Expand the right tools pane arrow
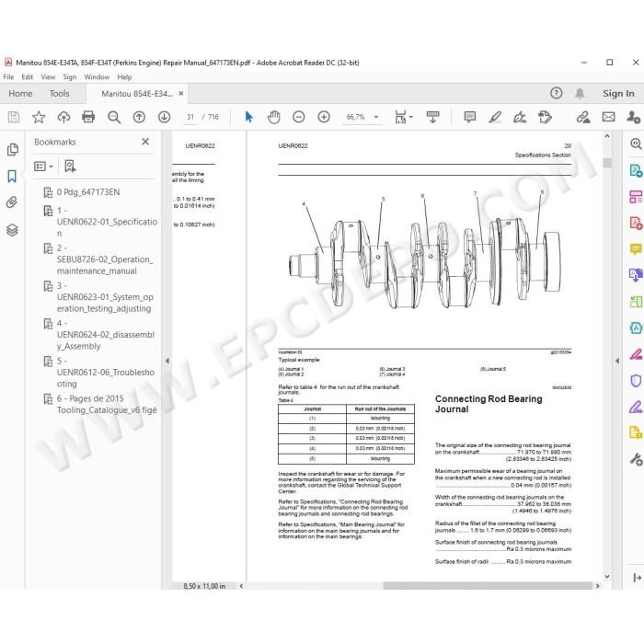644x644 pixels. (x=617, y=361)
